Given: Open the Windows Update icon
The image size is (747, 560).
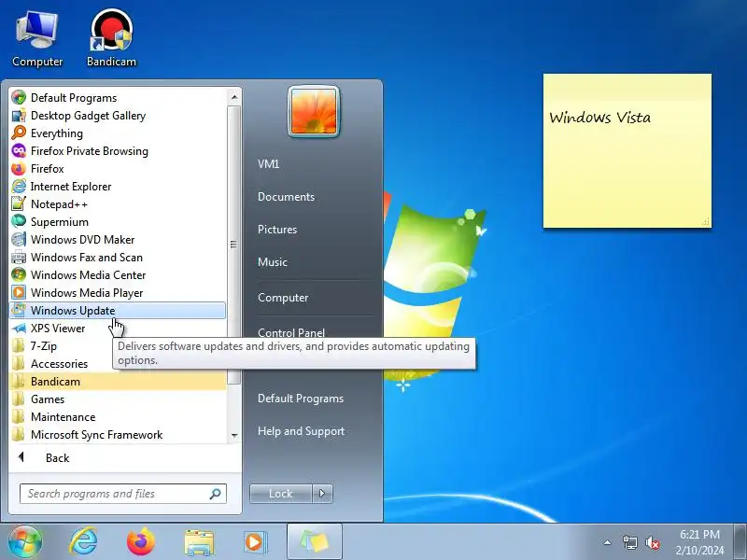Looking at the screenshot, I should (19, 311).
